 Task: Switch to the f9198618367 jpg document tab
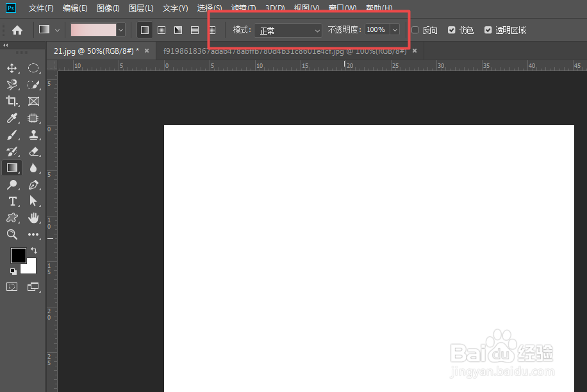(x=285, y=51)
